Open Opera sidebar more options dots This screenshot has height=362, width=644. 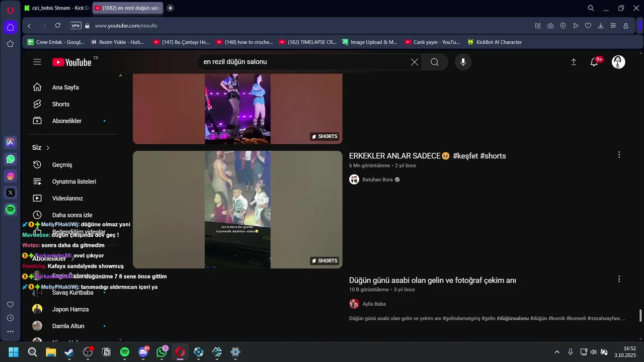pyautogui.click(x=10, y=331)
